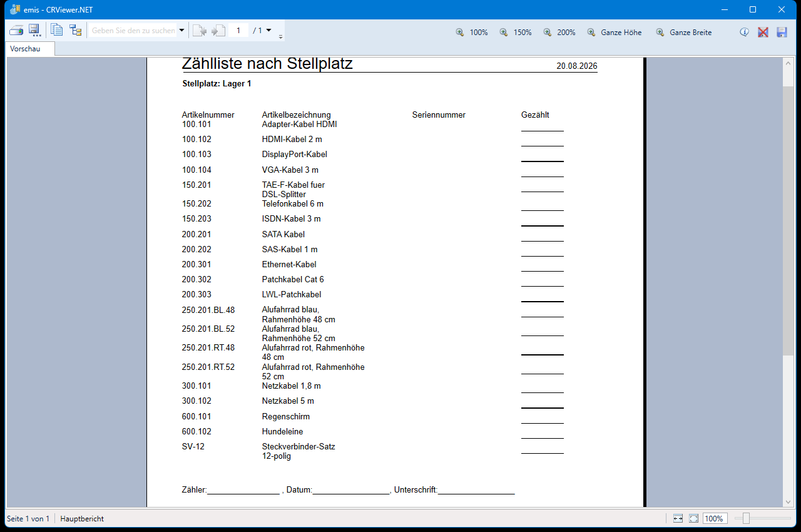The width and height of the screenshot is (801, 532).
Task: Click 'HDMI-Kabel 2 m' entry
Action: pyautogui.click(x=292, y=139)
